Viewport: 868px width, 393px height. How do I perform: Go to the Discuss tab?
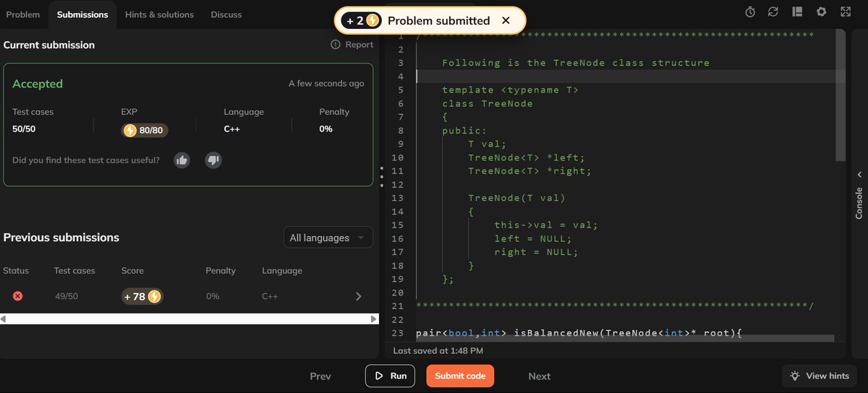[226, 14]
